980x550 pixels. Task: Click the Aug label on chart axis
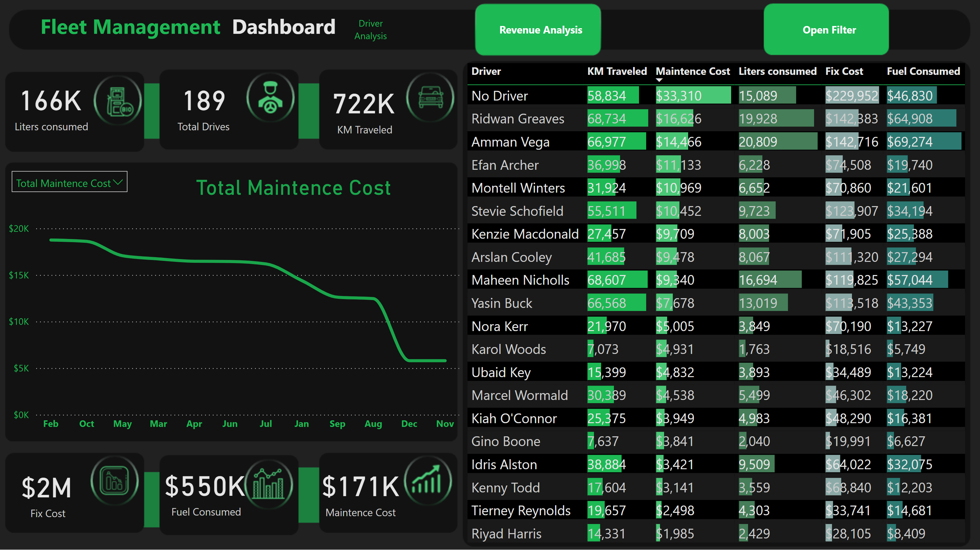coord(373,424)
